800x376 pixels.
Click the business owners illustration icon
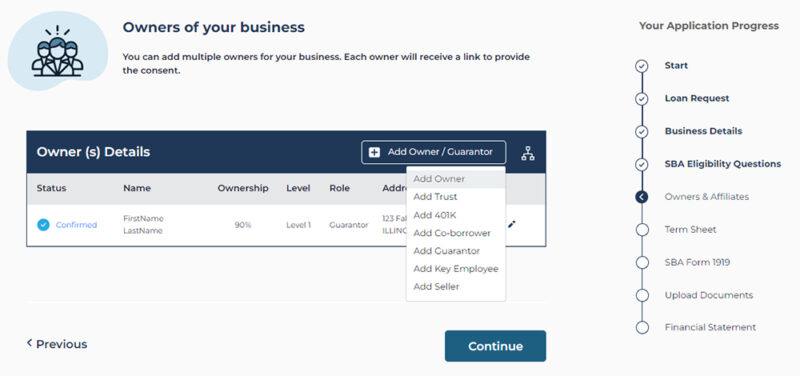pyautogui.click(x=57, y=52)
